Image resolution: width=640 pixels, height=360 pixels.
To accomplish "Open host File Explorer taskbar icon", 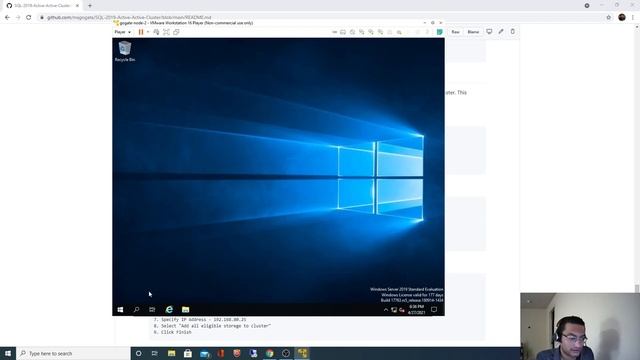I will pos(171,353).
